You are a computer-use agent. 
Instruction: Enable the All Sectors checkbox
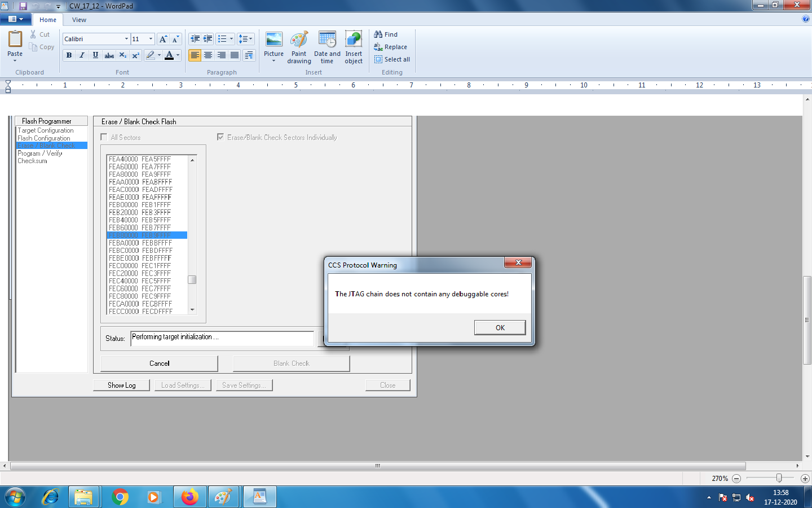coord(104,137)
